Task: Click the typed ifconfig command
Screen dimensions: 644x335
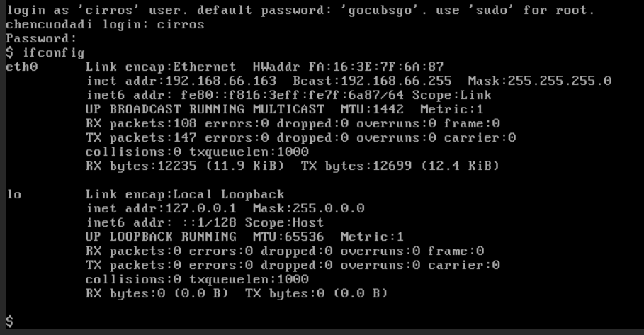Action: (53, 53)
